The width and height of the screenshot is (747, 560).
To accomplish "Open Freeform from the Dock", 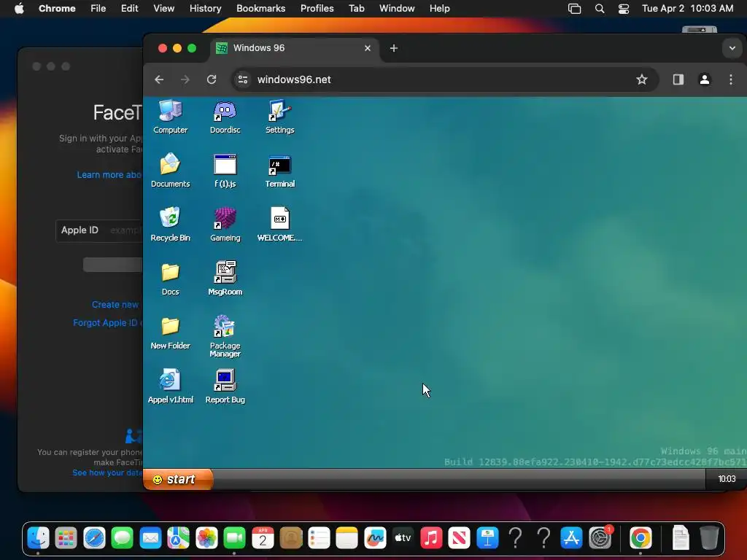I will [x=375, y=538].
